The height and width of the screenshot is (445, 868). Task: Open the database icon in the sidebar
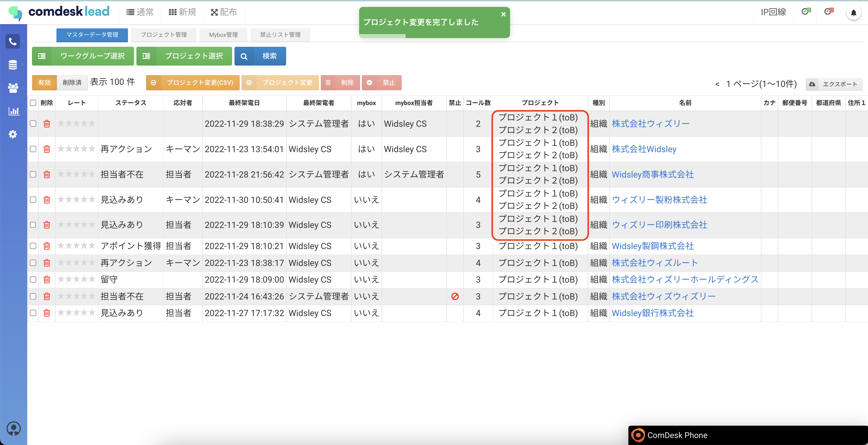(x=13, y=64)
